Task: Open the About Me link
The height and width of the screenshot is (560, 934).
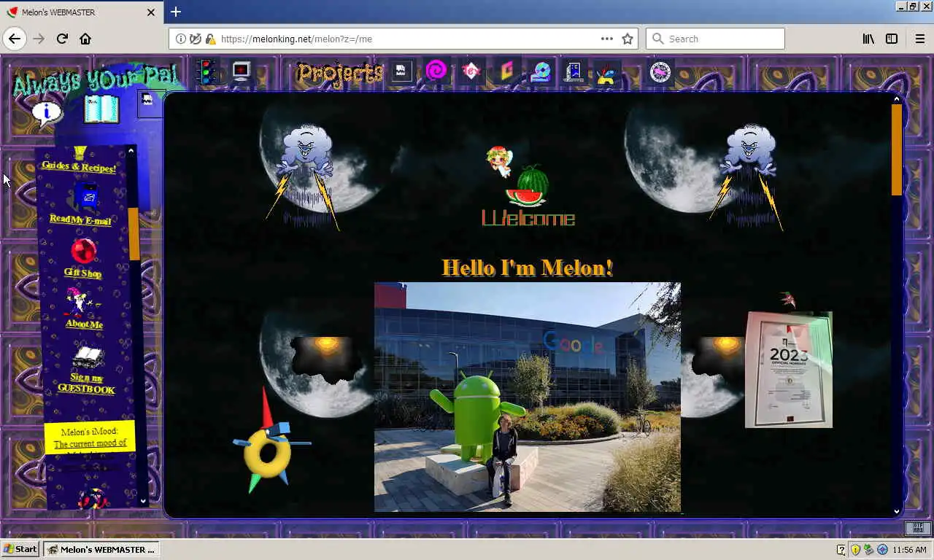Action: point(84,324)
